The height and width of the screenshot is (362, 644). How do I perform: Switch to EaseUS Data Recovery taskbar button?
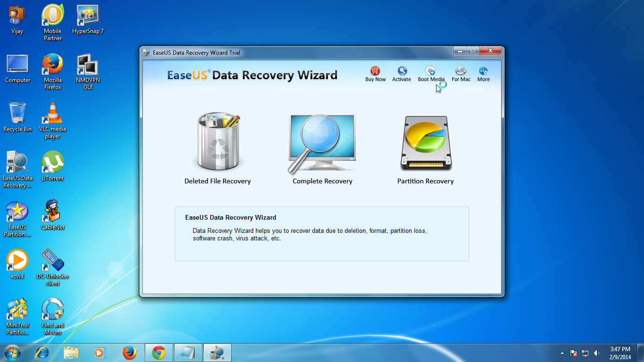pyautogui.click(x=217, y=353)
